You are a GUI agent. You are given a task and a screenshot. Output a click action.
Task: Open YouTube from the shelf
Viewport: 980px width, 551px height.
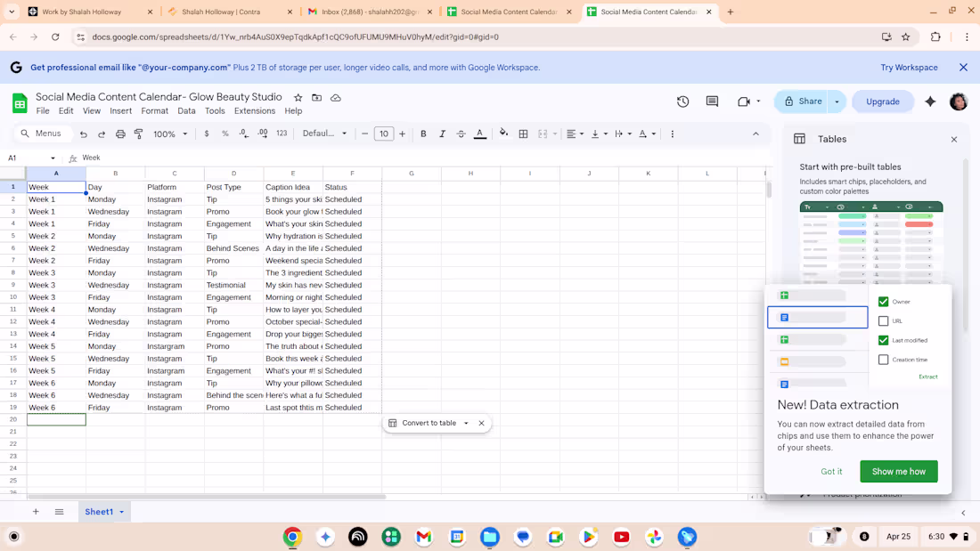621,537
